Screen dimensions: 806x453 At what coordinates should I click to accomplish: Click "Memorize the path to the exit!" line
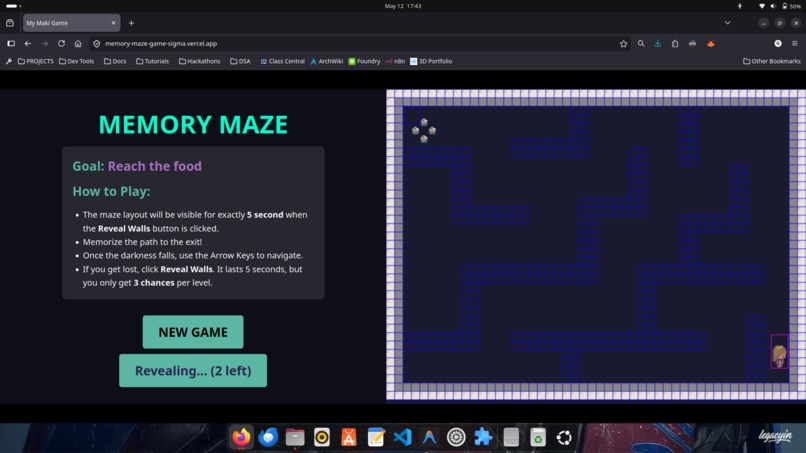pos(142,242)
